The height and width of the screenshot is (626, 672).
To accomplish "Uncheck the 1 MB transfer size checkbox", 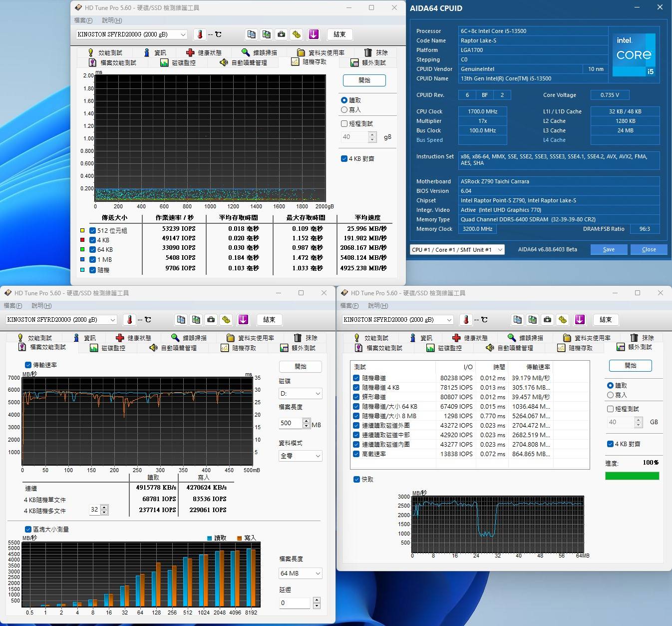I will point(92,260).
